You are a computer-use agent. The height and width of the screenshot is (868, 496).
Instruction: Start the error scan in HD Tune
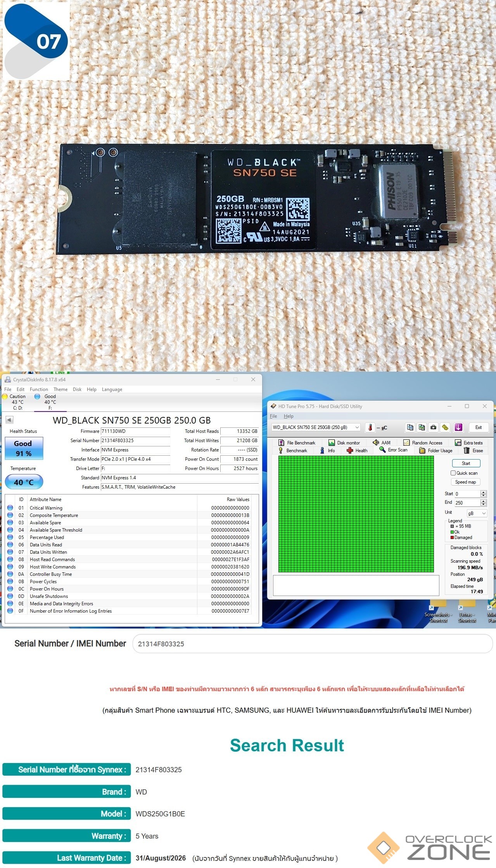coord(466,463)
